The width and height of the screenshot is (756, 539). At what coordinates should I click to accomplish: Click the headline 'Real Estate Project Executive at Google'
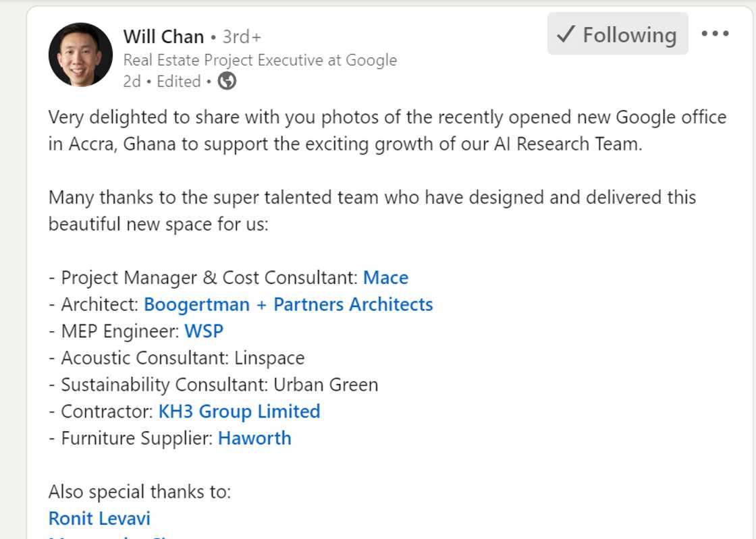click(259, 60)
